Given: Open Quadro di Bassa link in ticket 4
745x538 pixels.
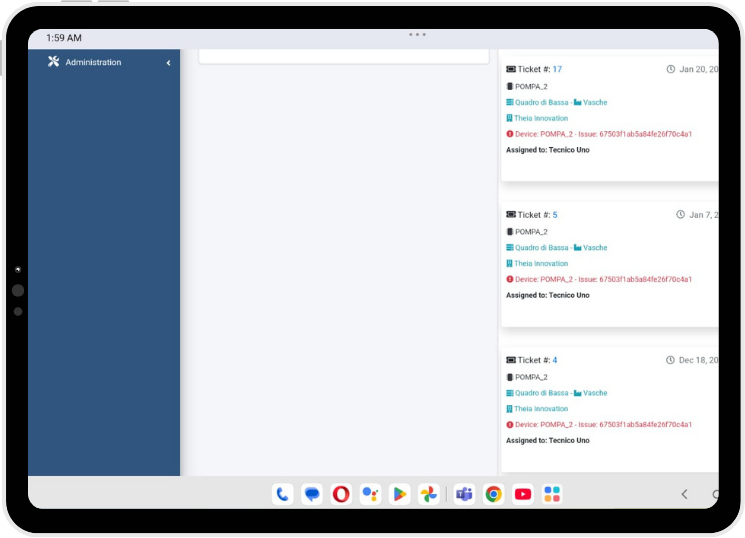Looking at the screenshot, I should point(542,394).
